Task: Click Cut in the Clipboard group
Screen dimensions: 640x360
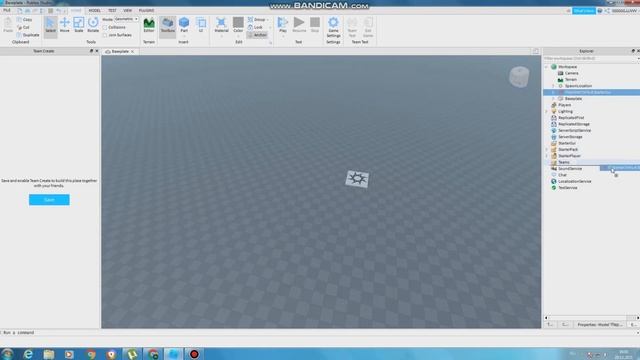Action: click(x=24, y=27)
